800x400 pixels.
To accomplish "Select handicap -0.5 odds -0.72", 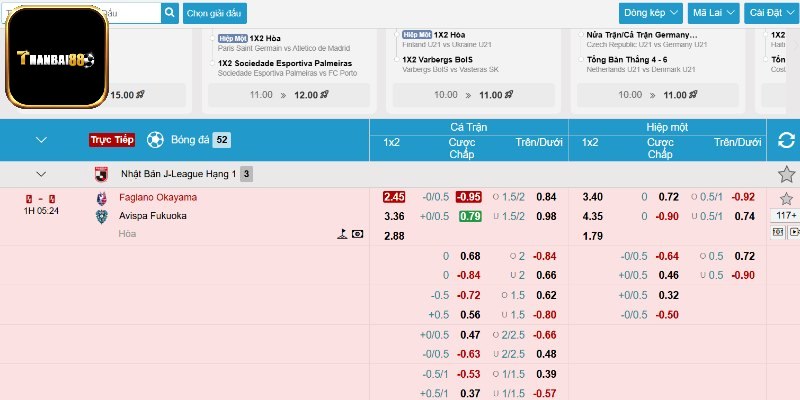I will click(468, 295).
